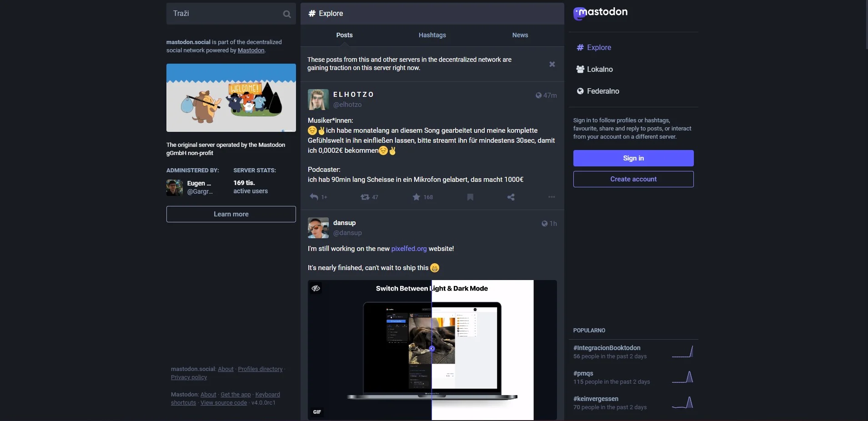The width and height of the screenshot is (868, 421).
Task: Open the #pmqs trending hashtag
Action: tap(583, 373)
